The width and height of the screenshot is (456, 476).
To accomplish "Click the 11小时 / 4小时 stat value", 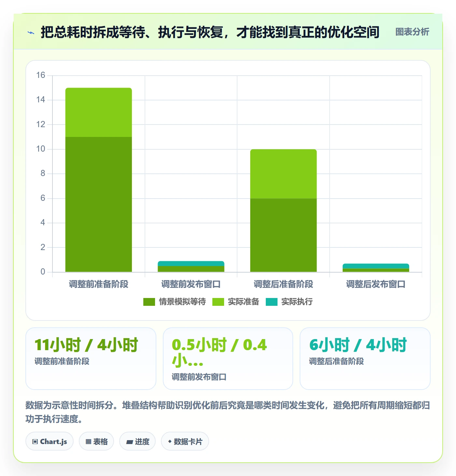I will tap(86, 345).
